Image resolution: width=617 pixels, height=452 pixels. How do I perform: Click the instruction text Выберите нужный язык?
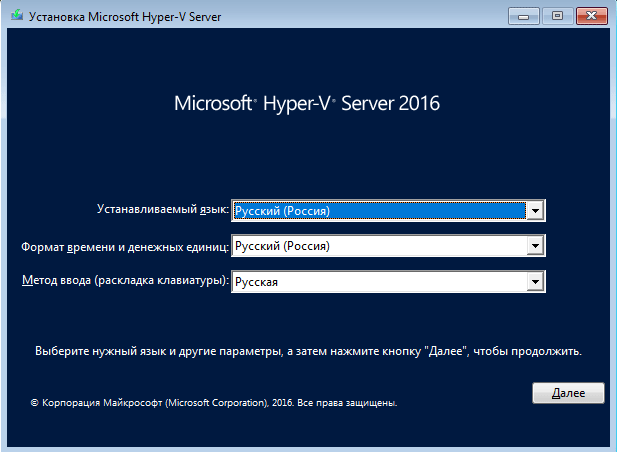pyautogui.click(x=308, y=351)
